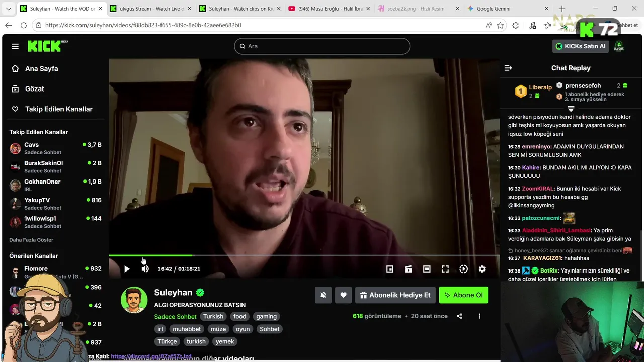The height and width of the screenshot is (362, 644).
Task: Seek on the video progress bar
Action: (304, 255)
